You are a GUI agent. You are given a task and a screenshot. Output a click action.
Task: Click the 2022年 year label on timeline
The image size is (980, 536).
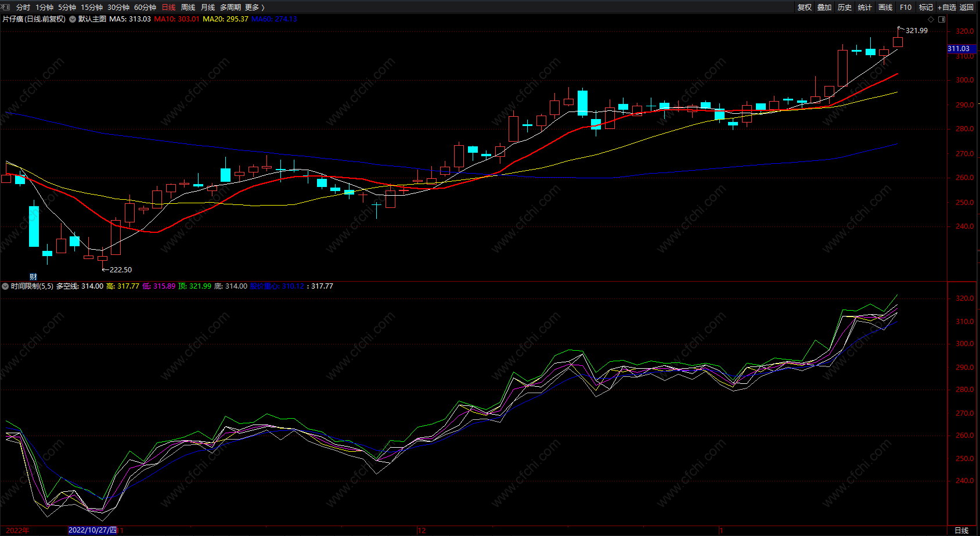[x=18, y=531]
